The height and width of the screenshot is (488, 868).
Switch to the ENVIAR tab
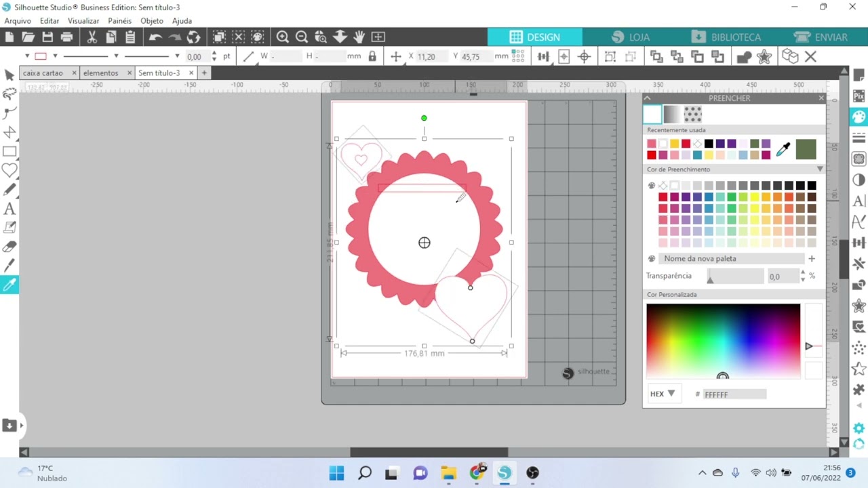(822, 37)
